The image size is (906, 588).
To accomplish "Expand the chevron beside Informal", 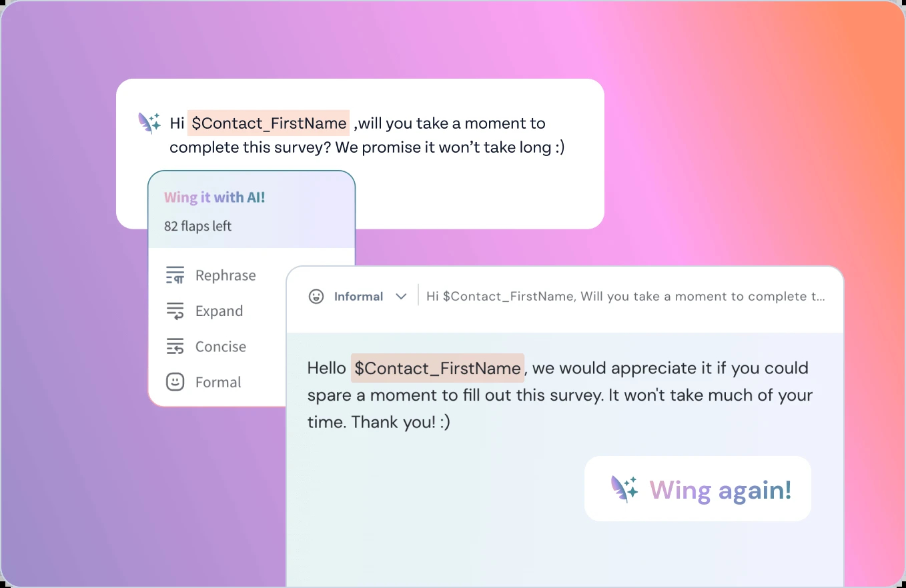I will click(x=401, y=297).
